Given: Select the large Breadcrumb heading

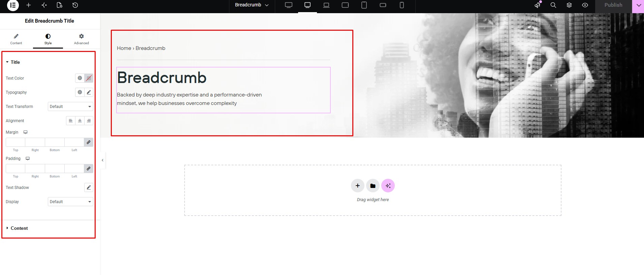Looking at the screenshot, I should pyautogui.click(x=162, y=78).
